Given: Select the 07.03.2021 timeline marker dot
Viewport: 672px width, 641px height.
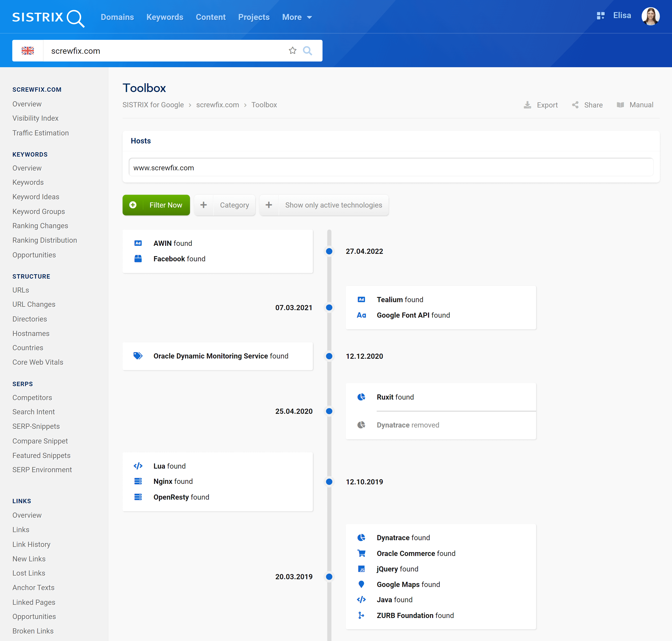Looking at the screenshot, I should click(x=329, y=308).
